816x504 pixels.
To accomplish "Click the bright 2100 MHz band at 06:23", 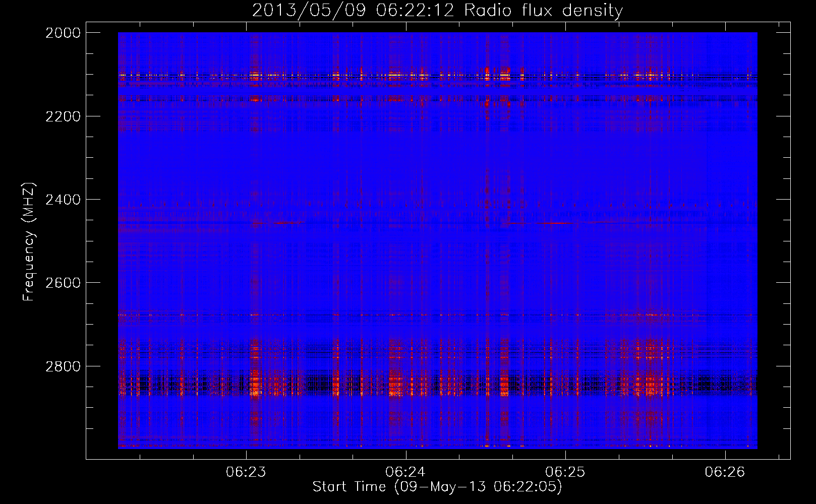I will (x=255, y=76).
